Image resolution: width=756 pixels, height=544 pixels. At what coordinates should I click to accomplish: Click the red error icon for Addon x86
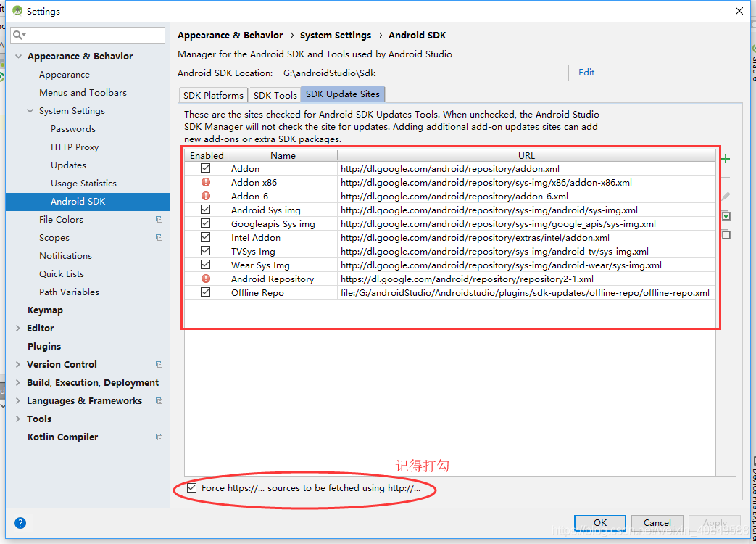206,182
